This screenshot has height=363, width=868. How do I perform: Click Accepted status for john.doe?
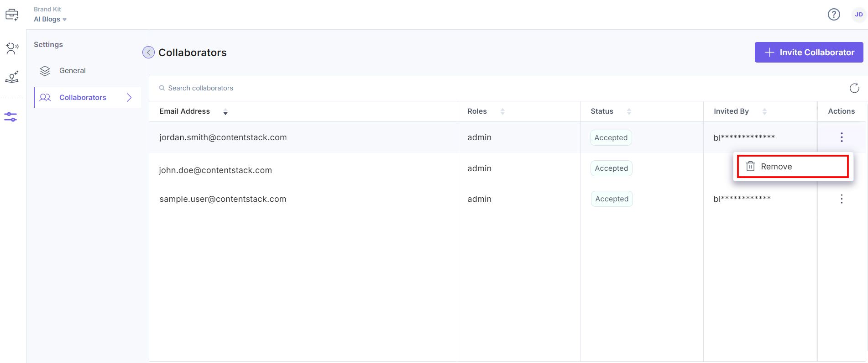click(612, 168)
